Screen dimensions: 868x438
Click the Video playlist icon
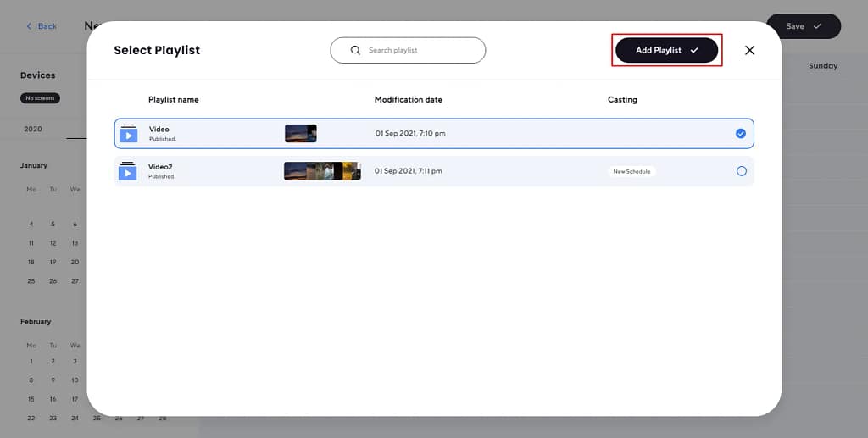click(128, 133)
